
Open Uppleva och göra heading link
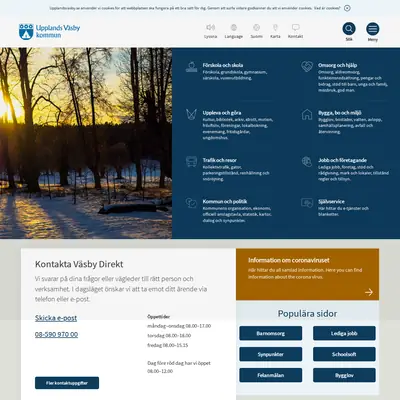point(222,113)
